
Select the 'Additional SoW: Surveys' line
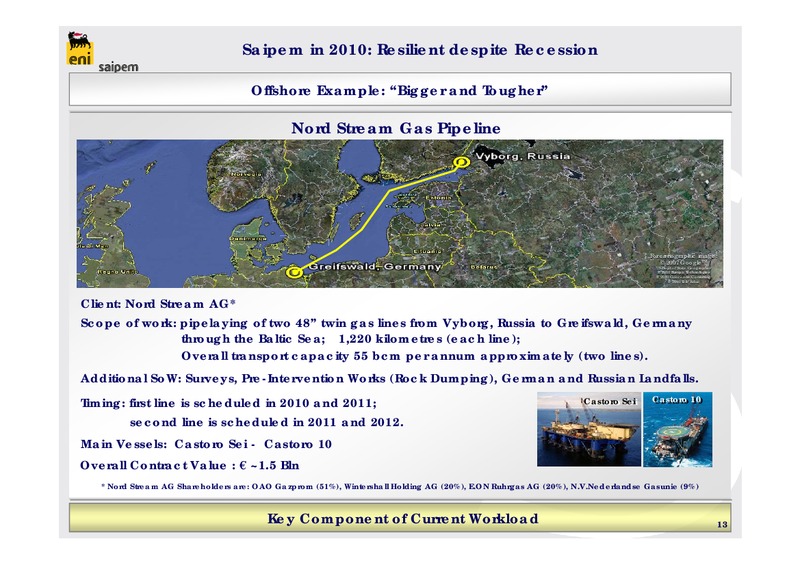click(x=389, y=379)
